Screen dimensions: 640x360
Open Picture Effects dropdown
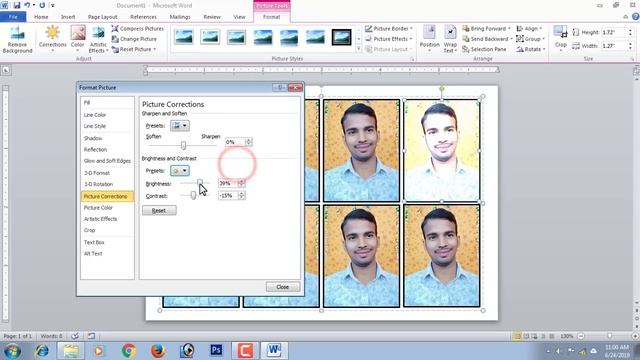(x=388, y=39)
